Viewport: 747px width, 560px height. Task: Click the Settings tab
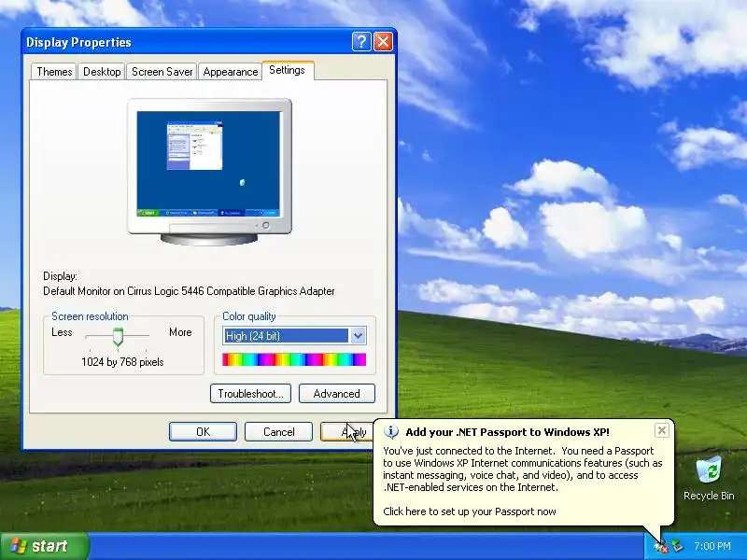[288, 70]
